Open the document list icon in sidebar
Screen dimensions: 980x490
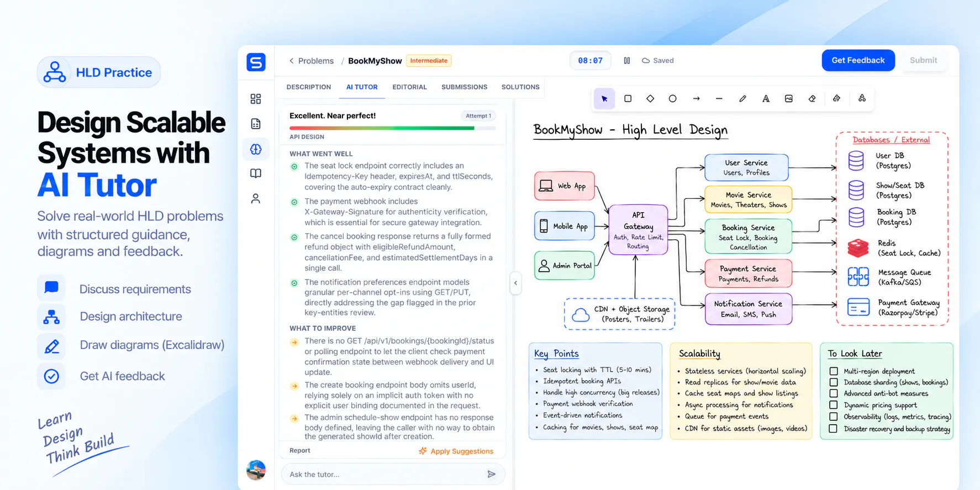[x=256, y=124]
